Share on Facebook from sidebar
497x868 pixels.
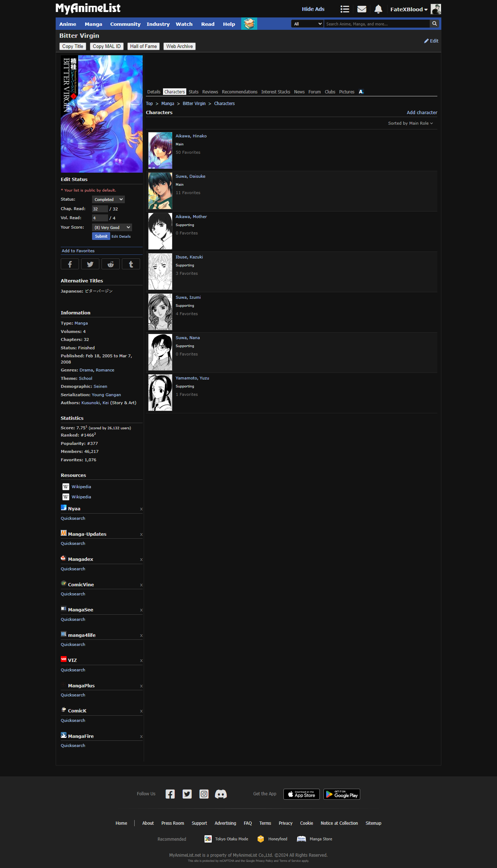tap(70, 264)
